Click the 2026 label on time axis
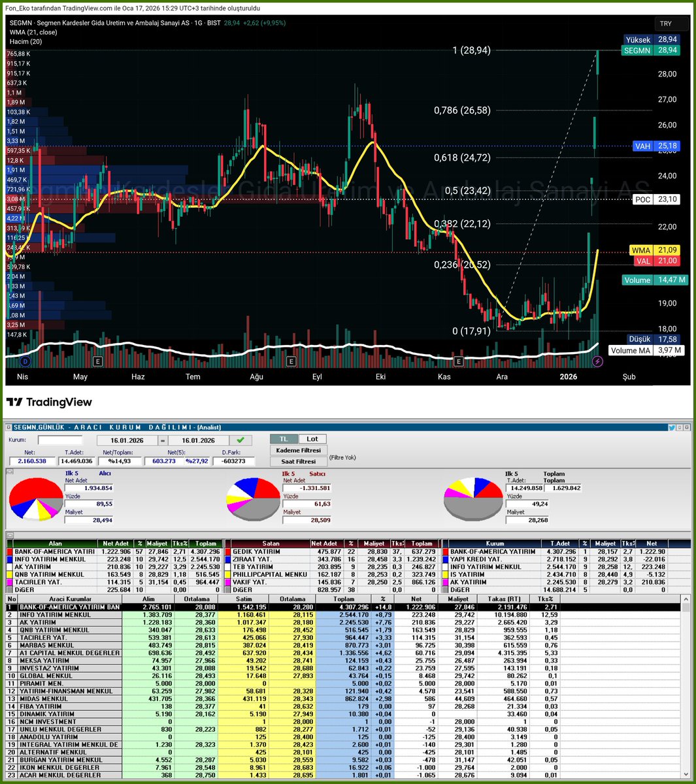Viewport: 696px width, 784px height. 569,377
